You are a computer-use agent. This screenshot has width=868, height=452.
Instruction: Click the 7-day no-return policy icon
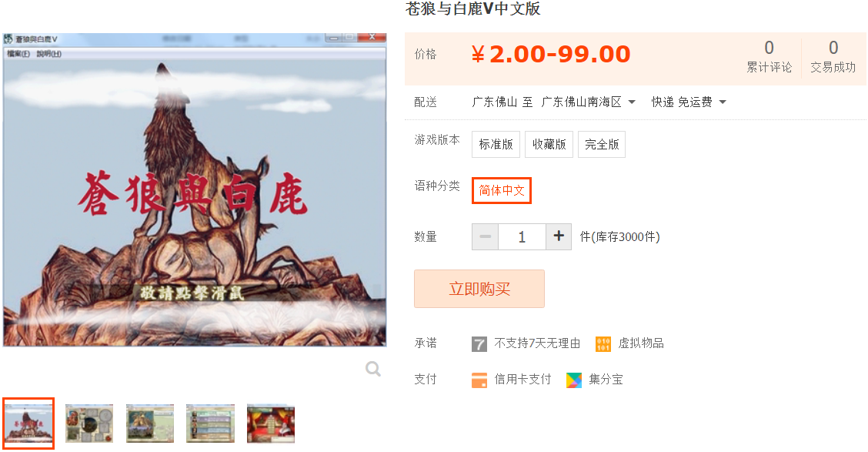pyautogui.click(x=479, y=344)
